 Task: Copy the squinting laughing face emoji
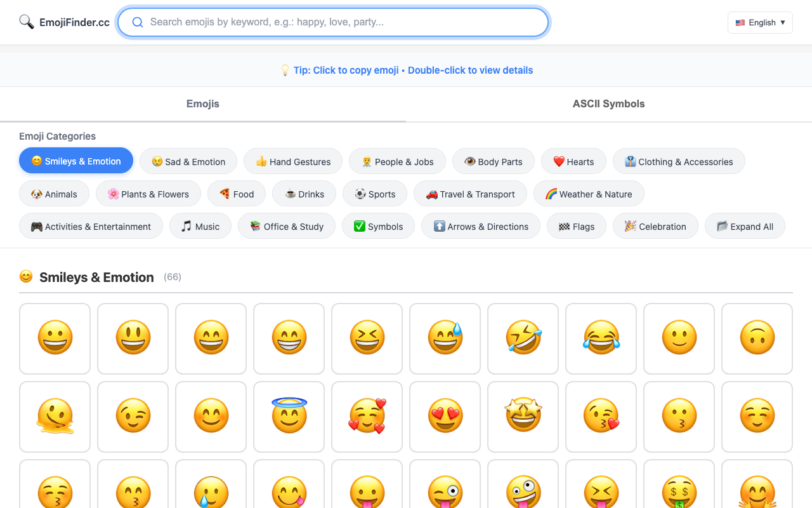pos(367,338)
